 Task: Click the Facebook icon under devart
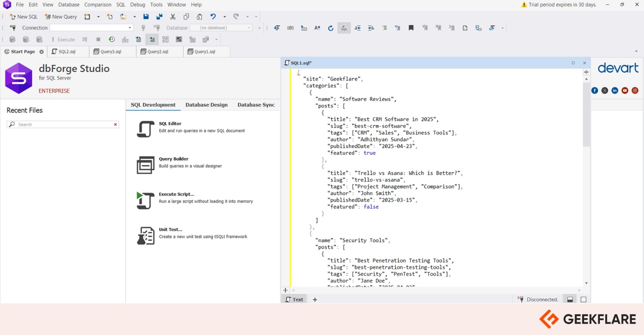[595, 90]
